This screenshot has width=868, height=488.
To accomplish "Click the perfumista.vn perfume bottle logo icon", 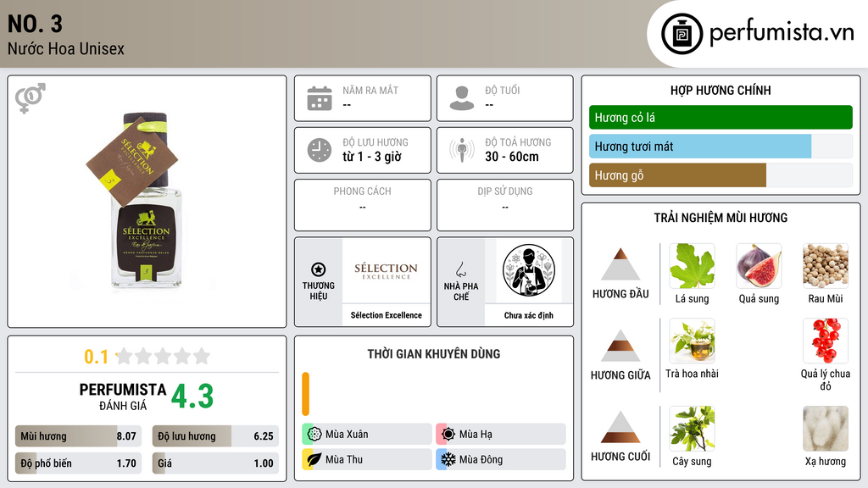I will pos(682,34).
